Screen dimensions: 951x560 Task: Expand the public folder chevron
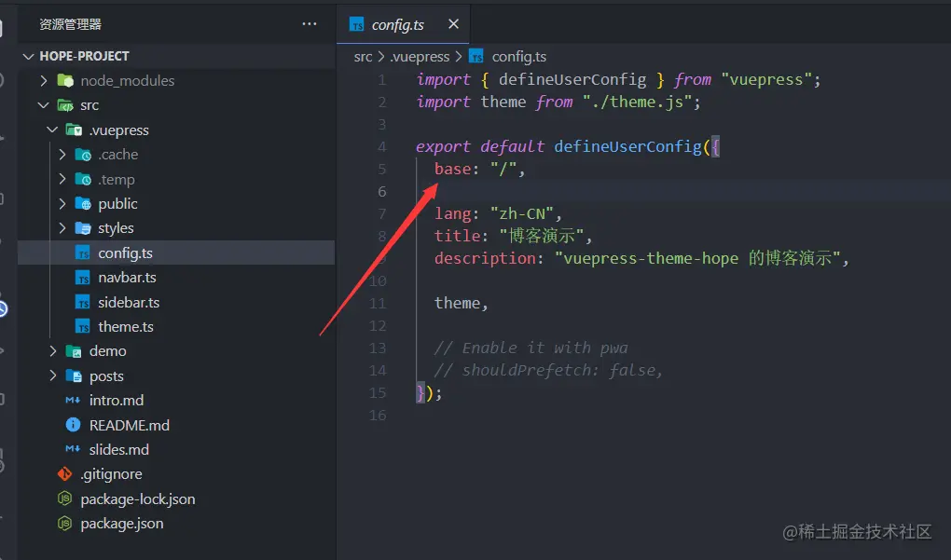(62, 204)
